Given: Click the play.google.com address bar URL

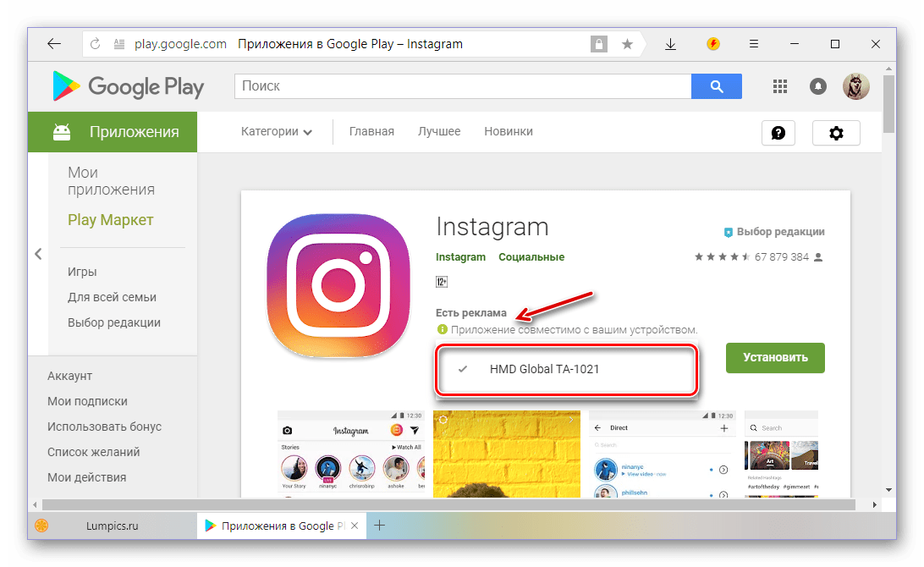Looking at the screenshot, I should coord(180,44).
